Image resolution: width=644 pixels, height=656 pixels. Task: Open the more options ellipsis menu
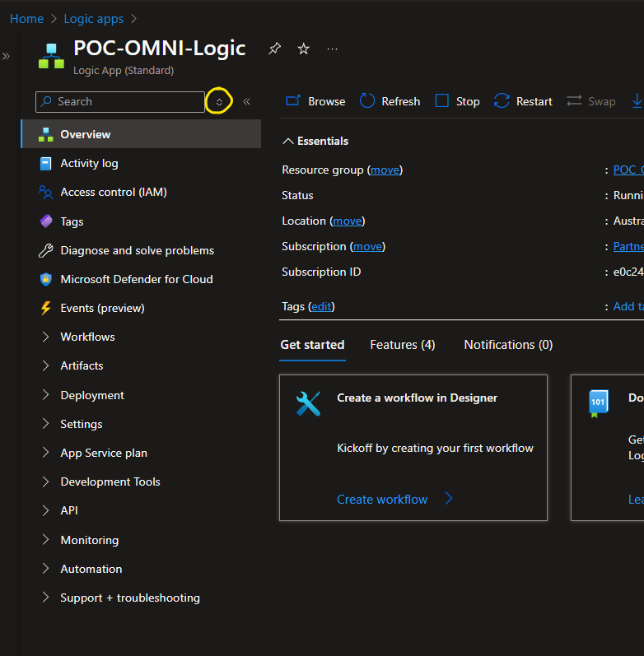coord(333,49)
